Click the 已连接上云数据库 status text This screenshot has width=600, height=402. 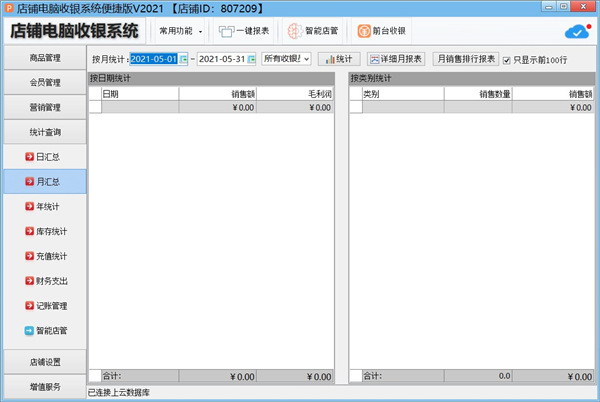[119, 392]
